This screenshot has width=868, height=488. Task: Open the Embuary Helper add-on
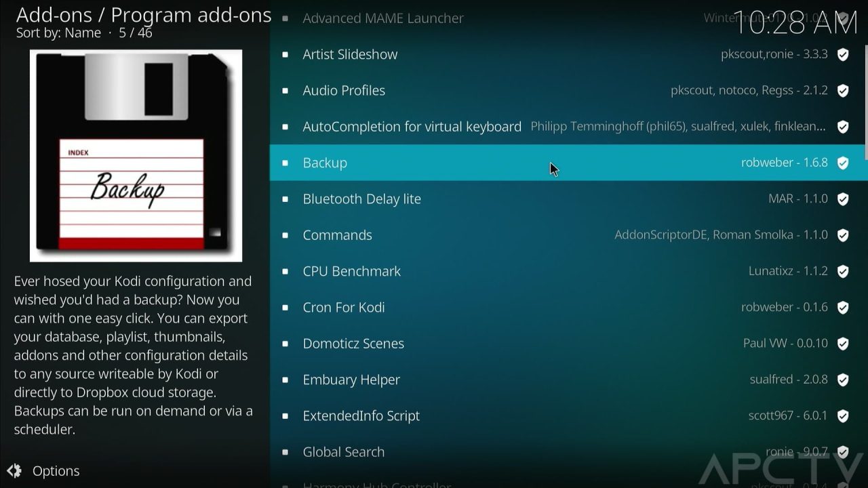pyautogui.click(x=567, y=380)
